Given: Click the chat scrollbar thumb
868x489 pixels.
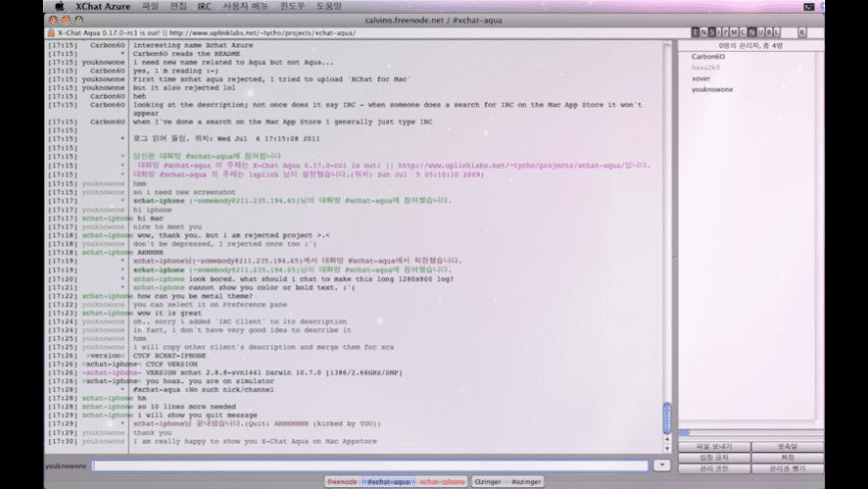Looking at the screenshot, I should click(x=666, y=418).
